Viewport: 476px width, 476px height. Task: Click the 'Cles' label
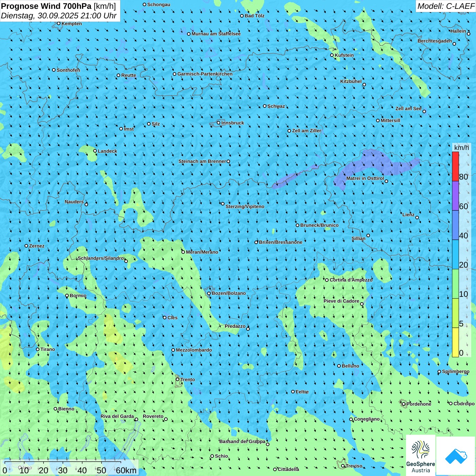pos(172,318)
